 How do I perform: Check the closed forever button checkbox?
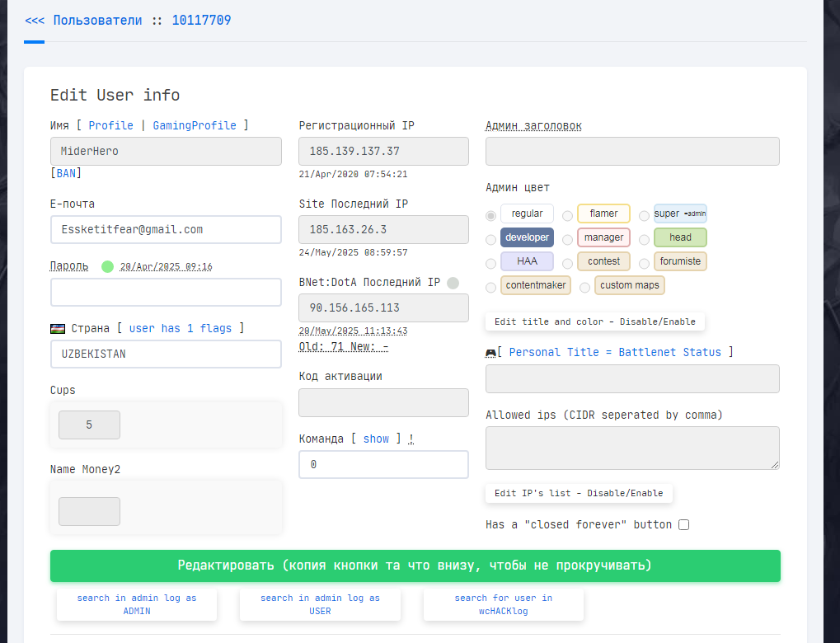point(683,524)
